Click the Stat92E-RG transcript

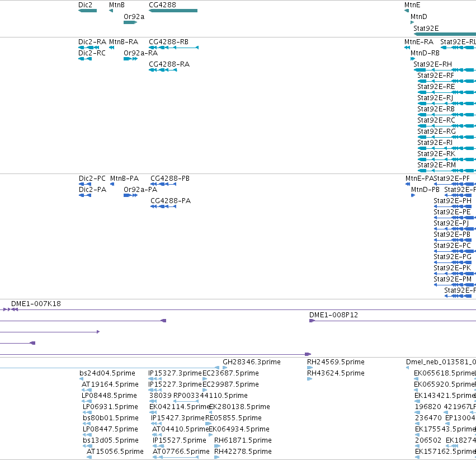coord(446,137)
